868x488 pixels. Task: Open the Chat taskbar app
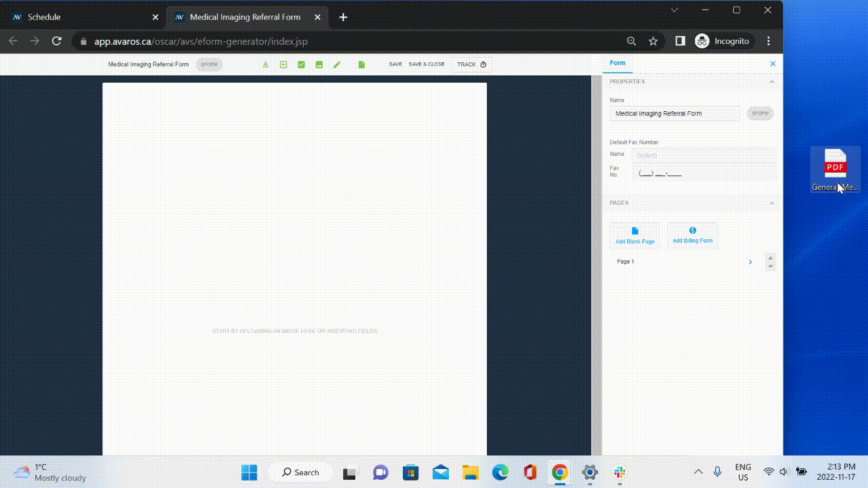click(x=380, y=472)
